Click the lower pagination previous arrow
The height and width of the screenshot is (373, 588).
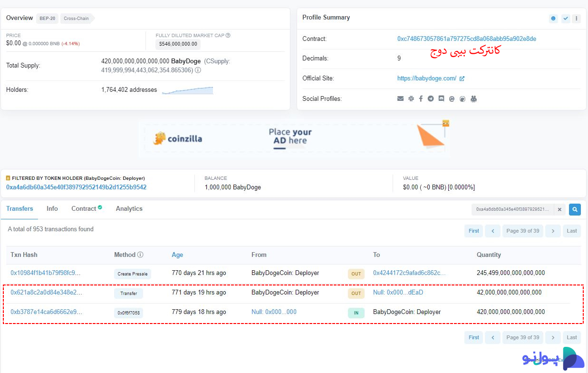[492, 337]
